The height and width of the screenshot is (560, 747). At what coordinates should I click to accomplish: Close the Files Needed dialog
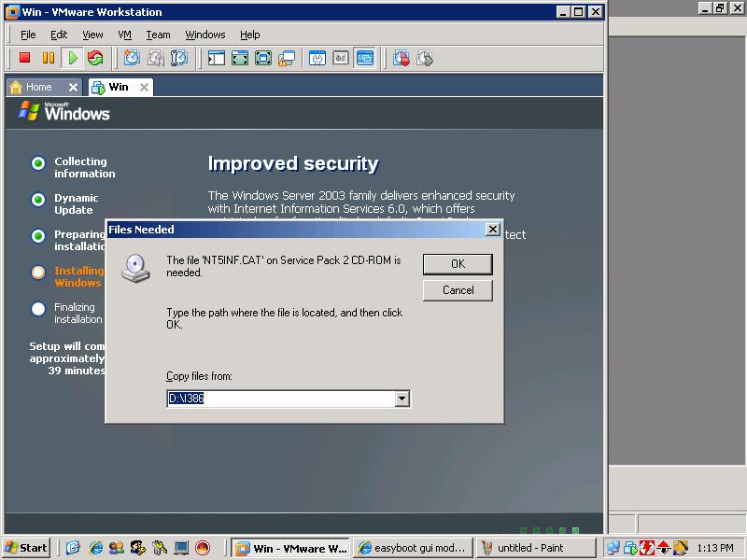click(493, 230)
